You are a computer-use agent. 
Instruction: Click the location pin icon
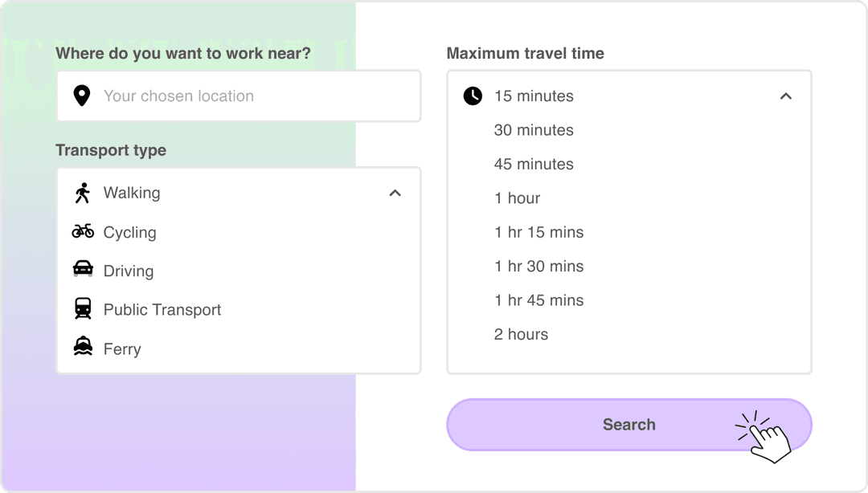pyautogui.click(x=81, y=96)
